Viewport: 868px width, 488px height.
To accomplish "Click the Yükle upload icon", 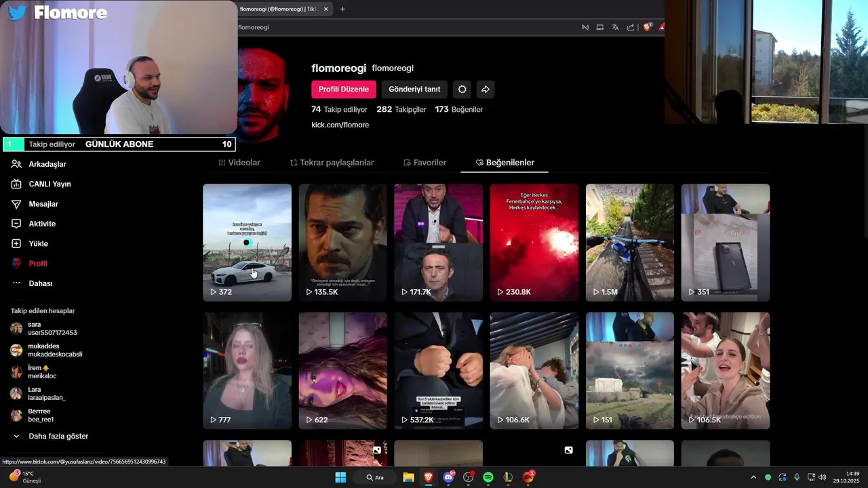I will coord(16,243).
